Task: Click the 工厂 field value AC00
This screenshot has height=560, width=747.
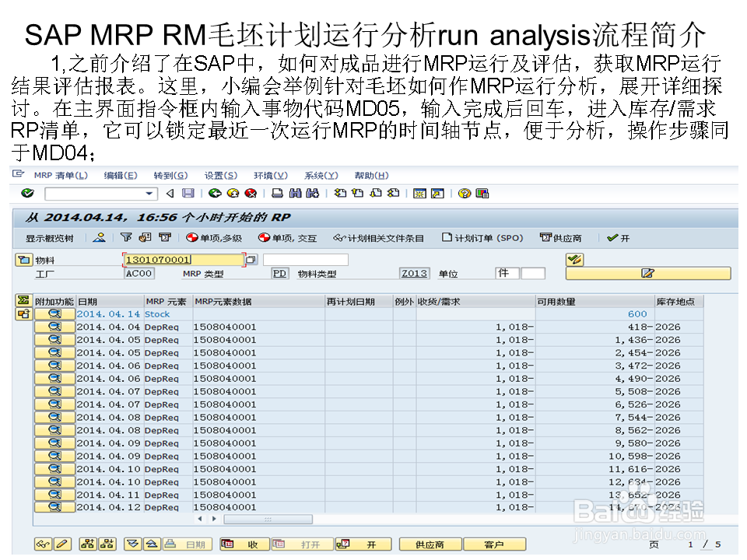Action: coord(139,273)
